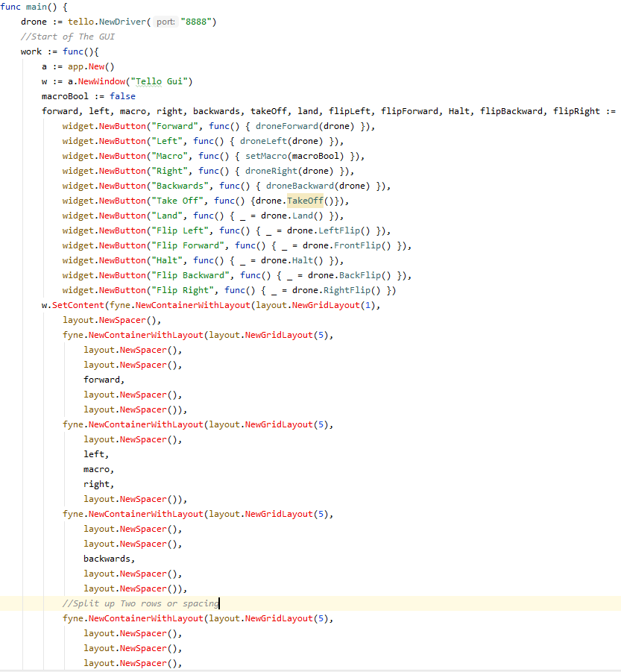
Task: Click the droneLeft(drone) call
Action: [x=281, y=141]
